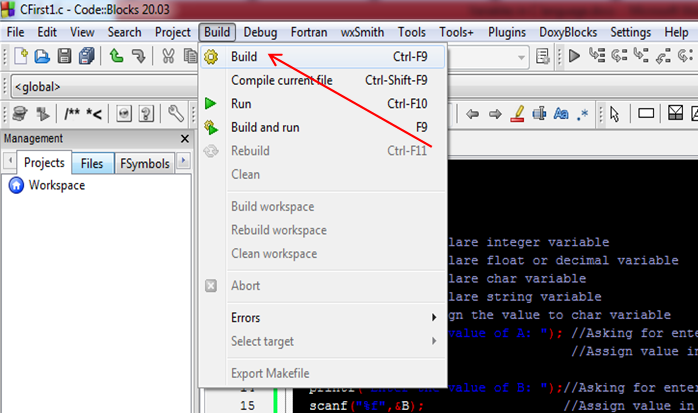
Task: Switch to the Files tab
Action: pyautogui.click(x=92, y=163)
